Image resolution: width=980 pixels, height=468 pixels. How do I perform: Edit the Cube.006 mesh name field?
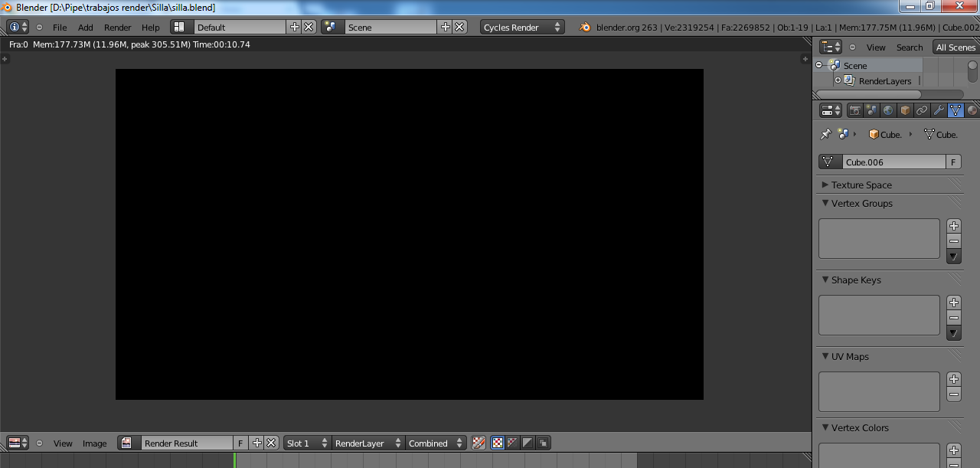click(894, 162)
